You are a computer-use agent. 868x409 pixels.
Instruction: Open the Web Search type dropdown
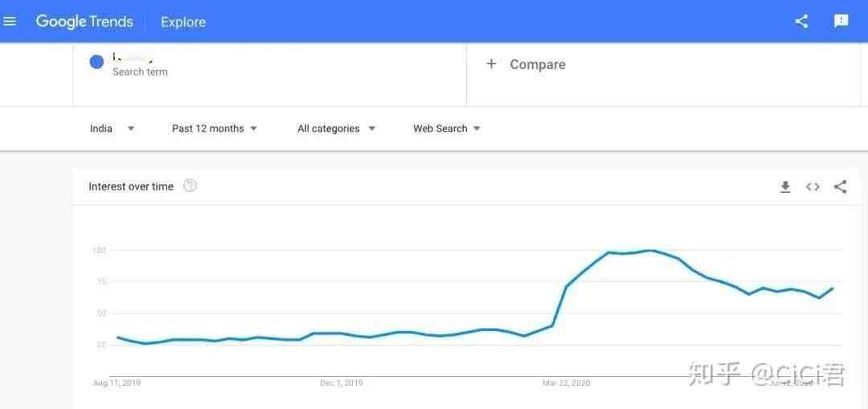[447, 129]
